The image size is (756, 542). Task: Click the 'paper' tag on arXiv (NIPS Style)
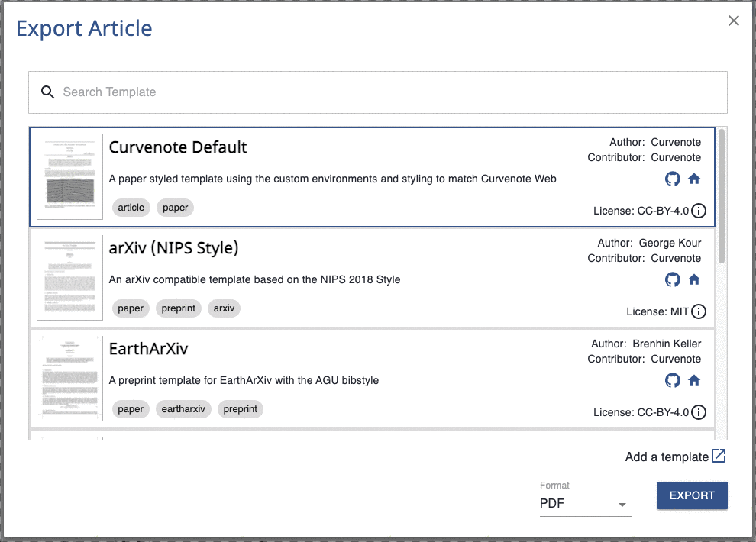pyautogui.click(x=131, y=308)
